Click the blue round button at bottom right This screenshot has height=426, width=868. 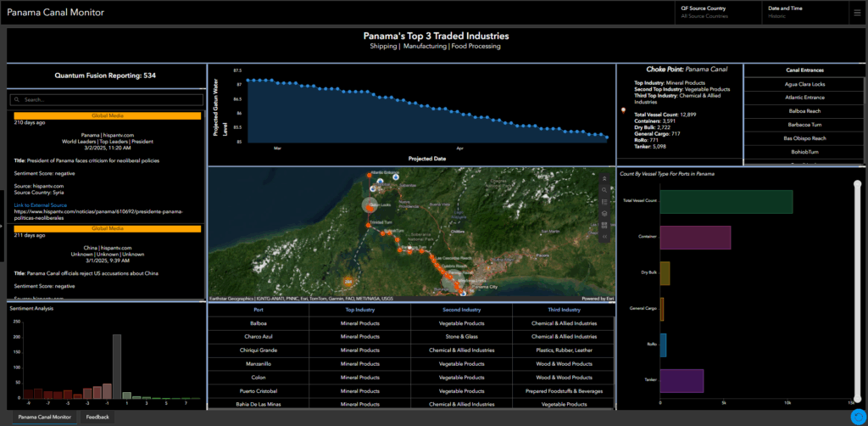click(x=858, y=417)
